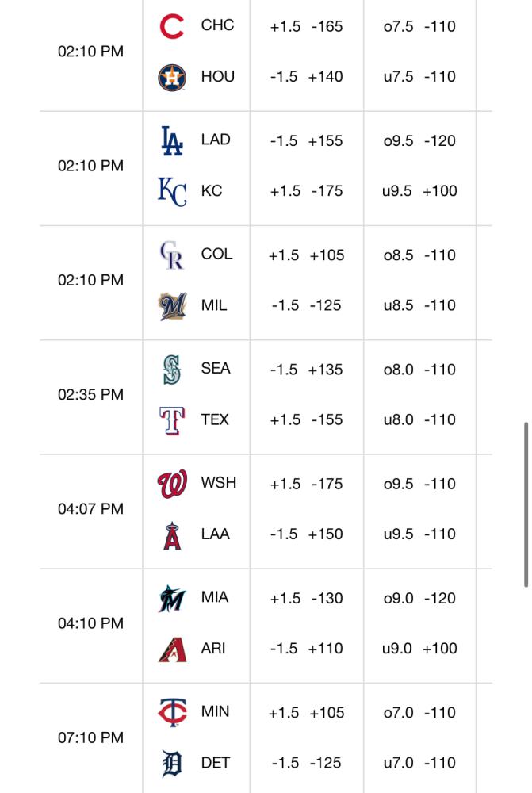This screenshot has height=793, width=532.
Task: Select under 9.0 +100 for ARI game
Action: click(x=419, y=649)
